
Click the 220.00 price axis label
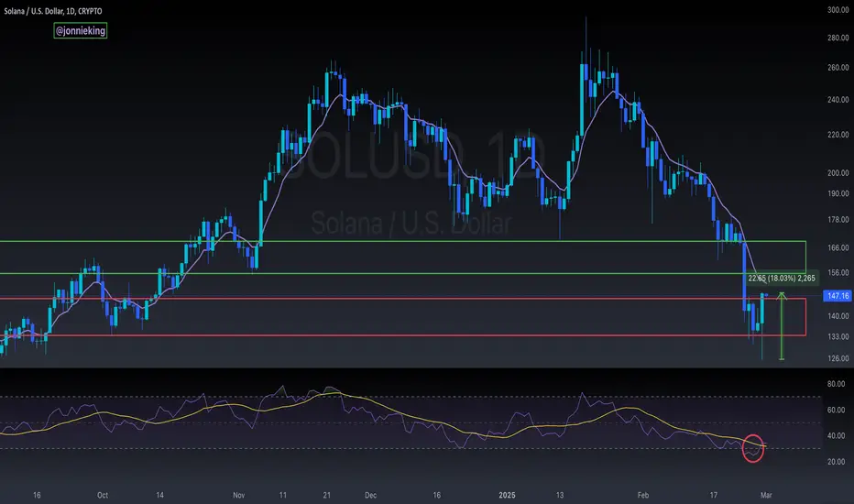point(838,135)
